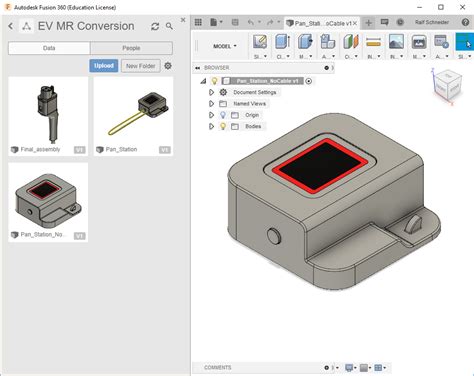Click the project home icon beside EV MR Conversion
Viewport: 474px width, 376px height.
(26, 26)
